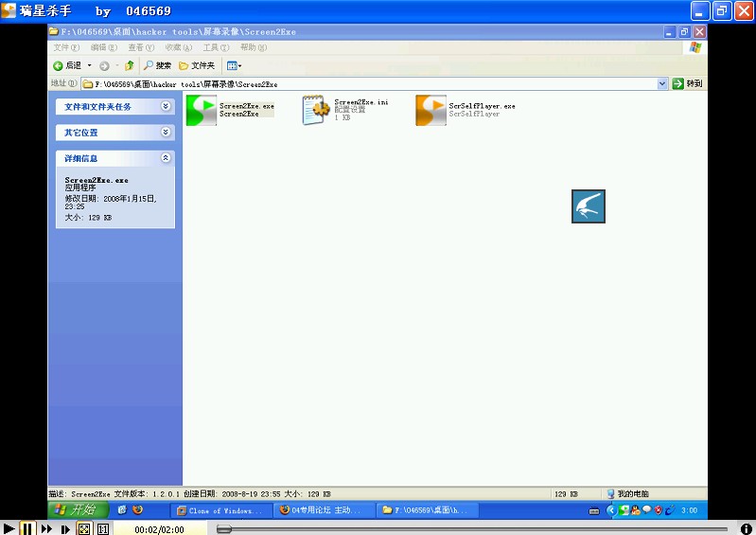Image resolution: width=756 pixels, height=535 pixels.
Task: Launch the Firefox quick launch icon
Action: 137,509
